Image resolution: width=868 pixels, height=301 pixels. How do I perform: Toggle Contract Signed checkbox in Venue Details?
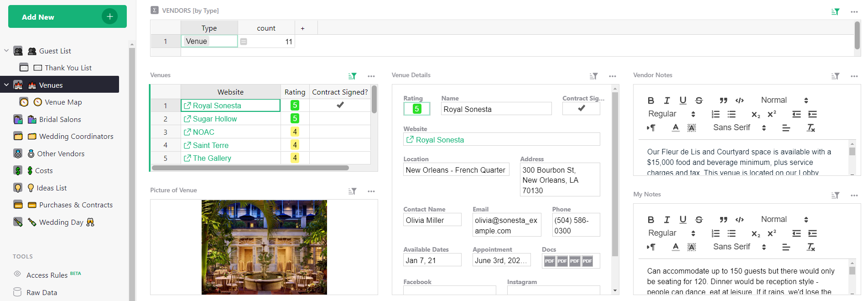[x=581, y=109]
